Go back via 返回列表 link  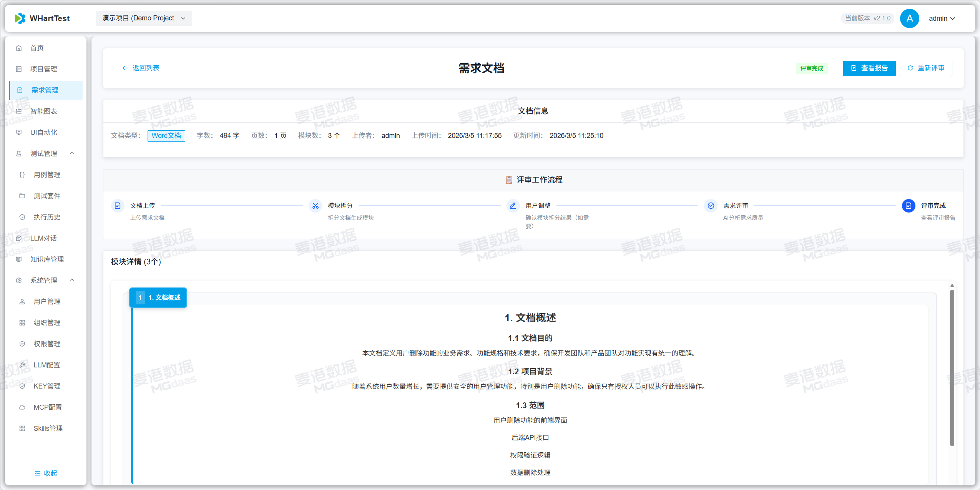tap(141, 68)
